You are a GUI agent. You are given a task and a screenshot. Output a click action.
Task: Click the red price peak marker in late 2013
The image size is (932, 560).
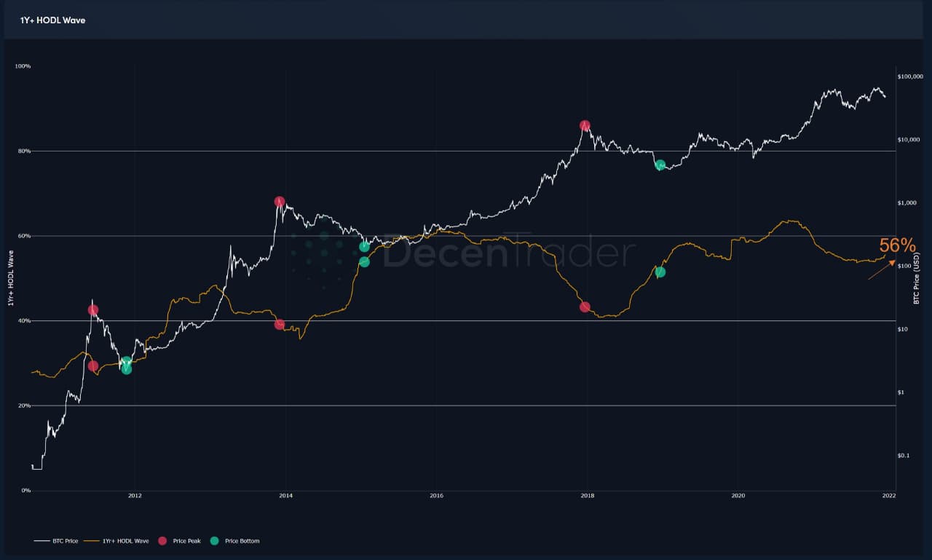point(280,202)
